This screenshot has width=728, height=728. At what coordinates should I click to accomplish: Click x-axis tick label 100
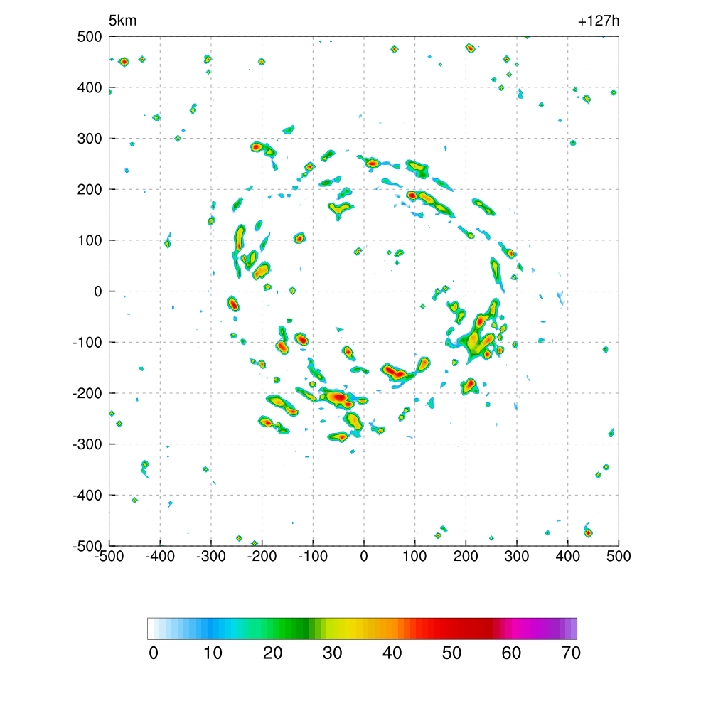coord(414,556)
